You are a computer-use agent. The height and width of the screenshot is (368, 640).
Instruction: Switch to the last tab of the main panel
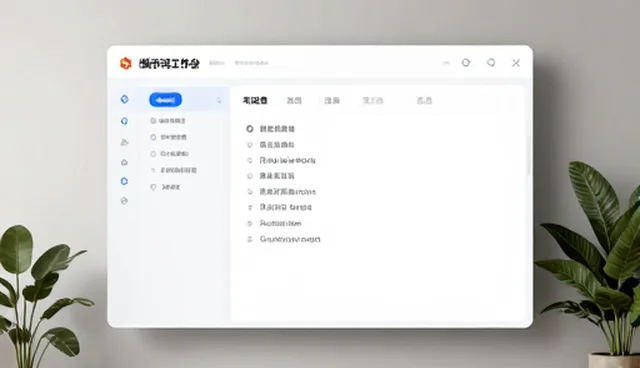pyautogui.click(x=424, y=100)
